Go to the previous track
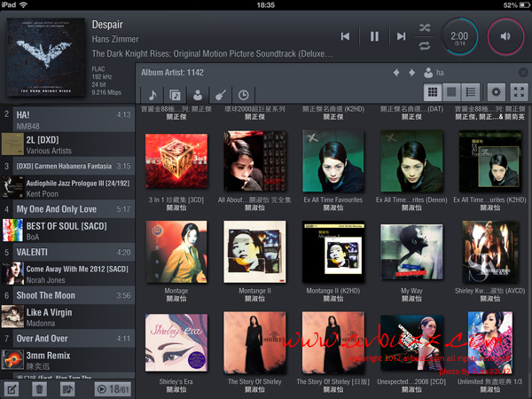 tap(346, 36)
